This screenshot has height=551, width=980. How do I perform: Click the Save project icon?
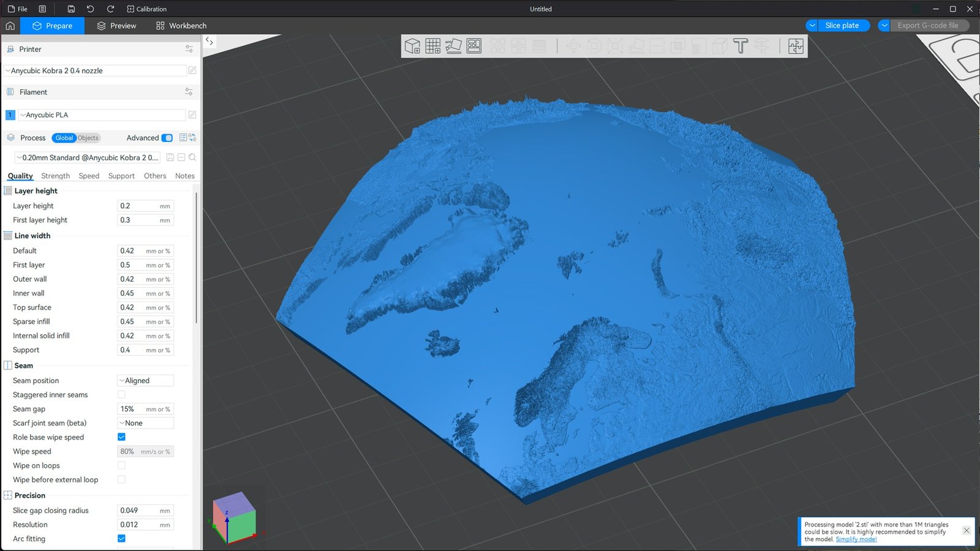[71, 9]
